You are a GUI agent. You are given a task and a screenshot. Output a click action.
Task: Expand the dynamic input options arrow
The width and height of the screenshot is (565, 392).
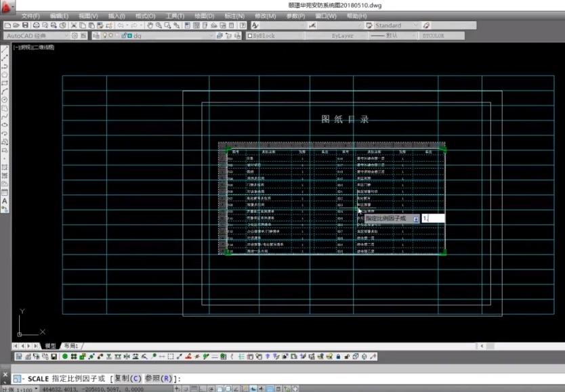[x=416, y=219]
